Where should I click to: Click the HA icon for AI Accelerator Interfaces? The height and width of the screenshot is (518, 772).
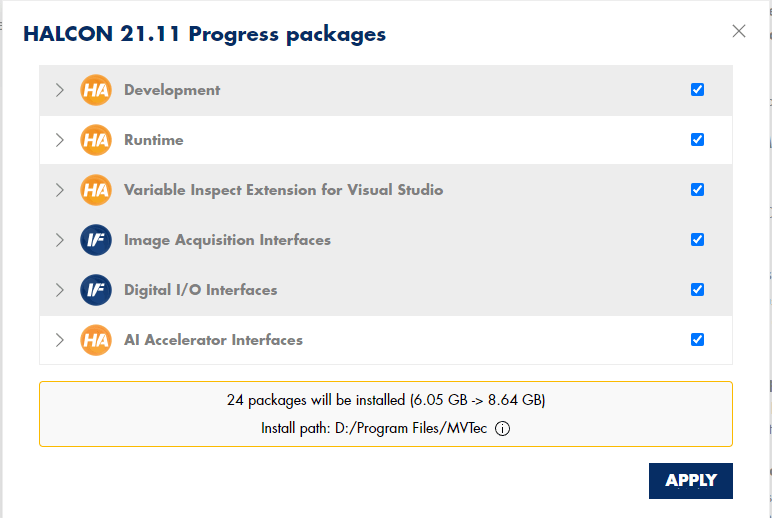tap(96, 340)
